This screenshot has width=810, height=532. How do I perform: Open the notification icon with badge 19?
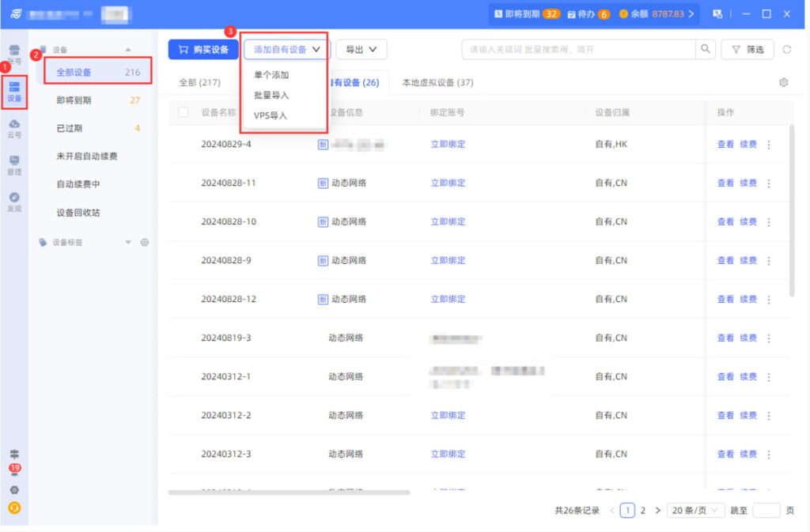click(14, 470)
